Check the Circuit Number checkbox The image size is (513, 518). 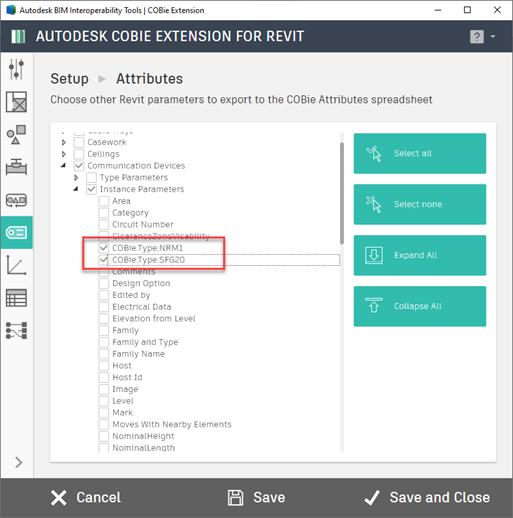point(104,224)
